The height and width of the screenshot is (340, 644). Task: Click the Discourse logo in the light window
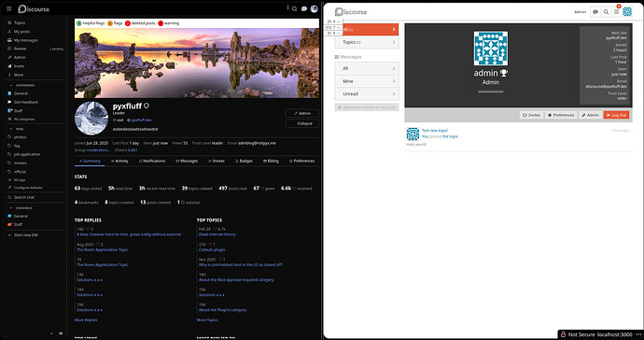tap(351, 12)
